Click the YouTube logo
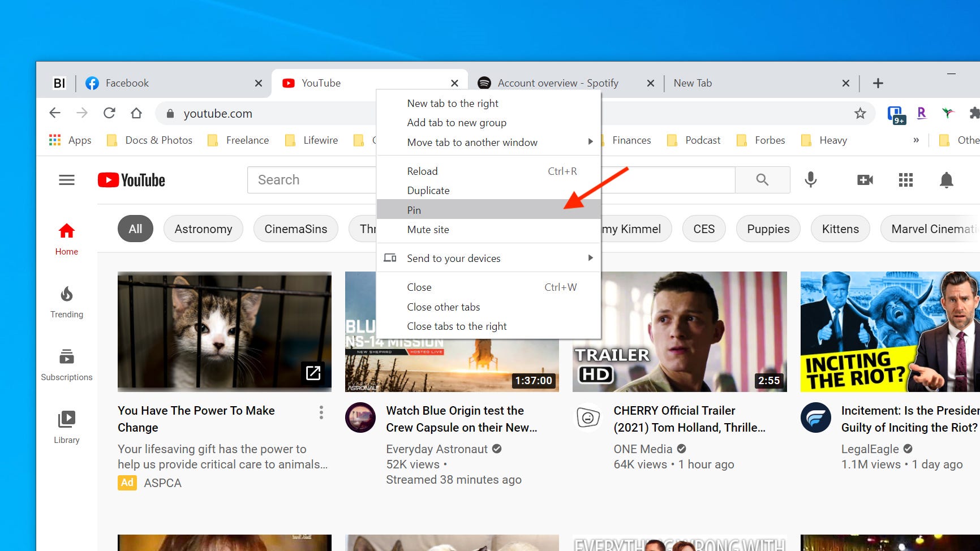The width and height of the screenshot is (980, 551). point(131,180)
